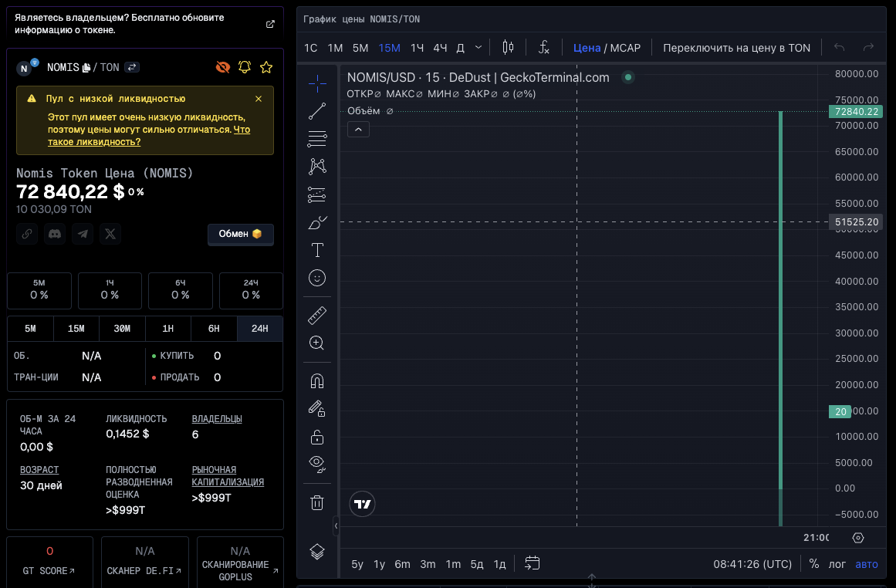The height and width of the screenshot is (588, 896).
Task: Select the 4Ч timeframe
Action: 440,48
